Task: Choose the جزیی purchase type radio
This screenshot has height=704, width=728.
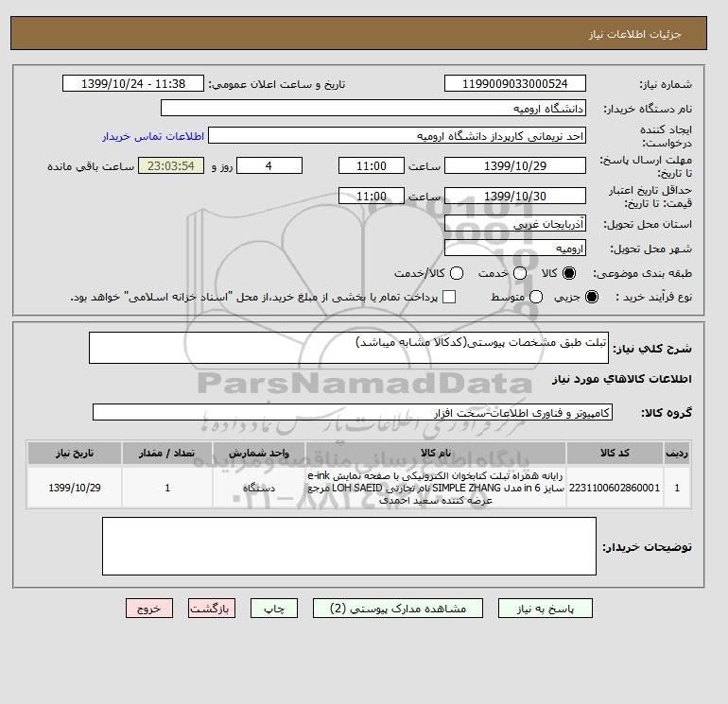Action: [592, 297]
